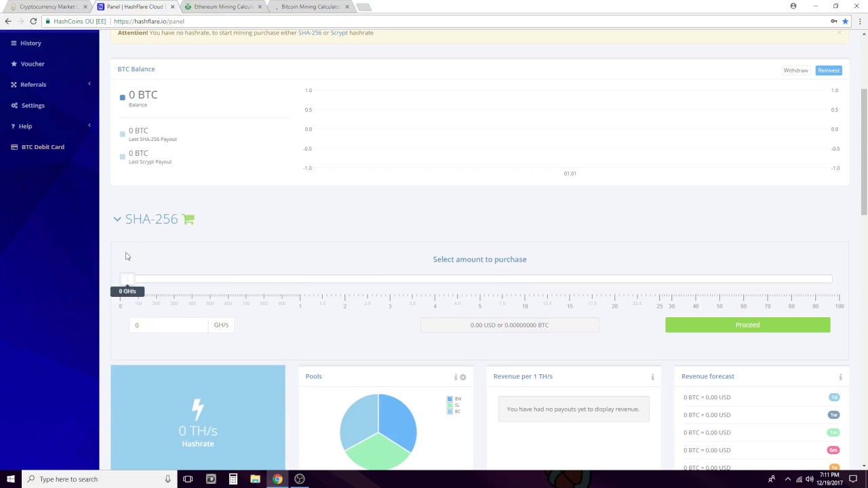Select the 1d forecast badge
This screenshot has height=488, width=868.
(x=833, y=397)
